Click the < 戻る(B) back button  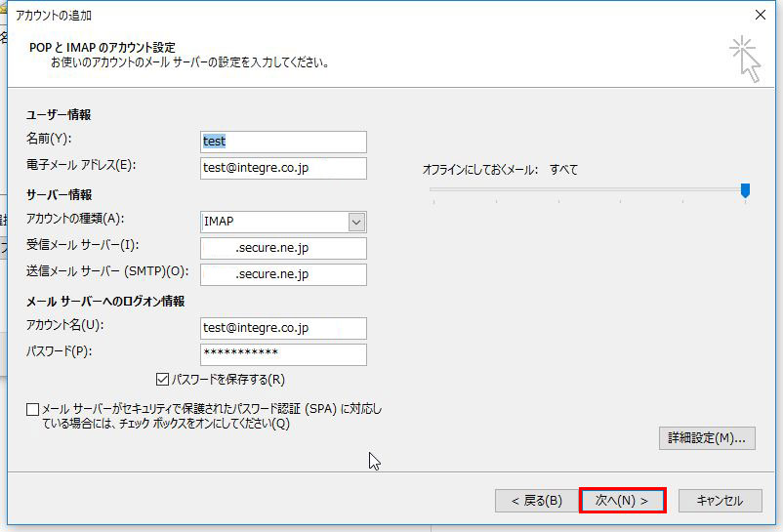click(537, 501)
